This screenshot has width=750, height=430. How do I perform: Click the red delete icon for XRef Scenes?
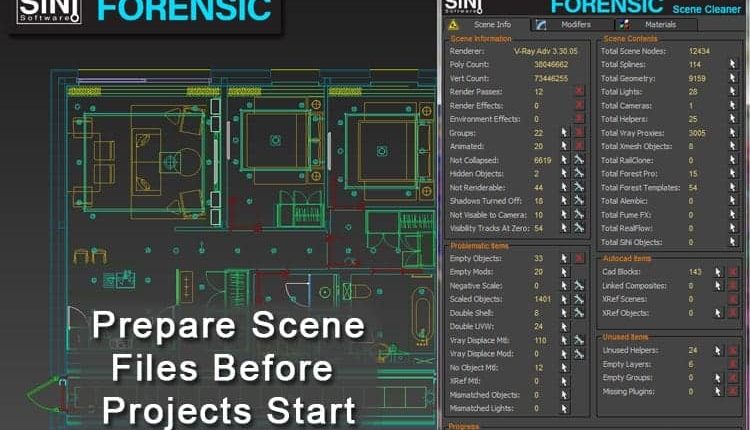731,299
